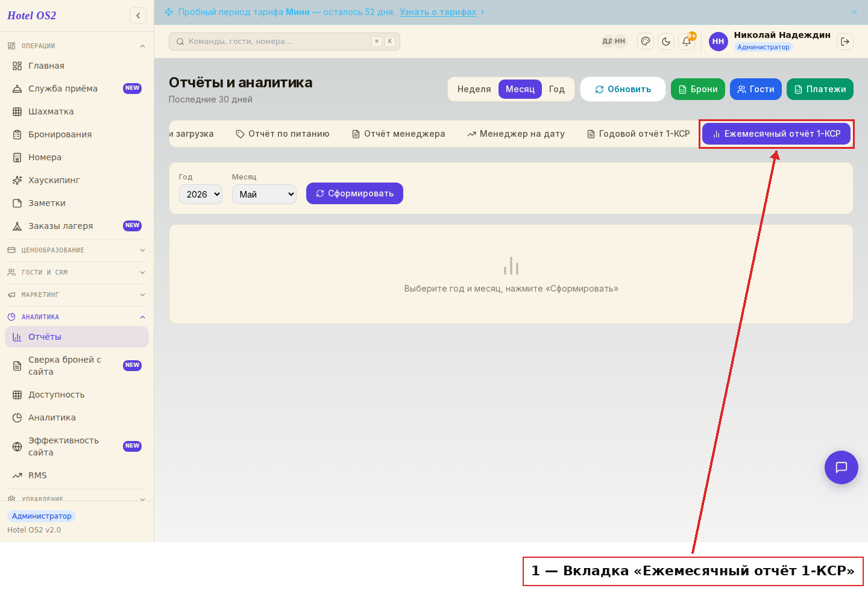Click the command search field
868x600 pixels.
(x=285, y=42)
